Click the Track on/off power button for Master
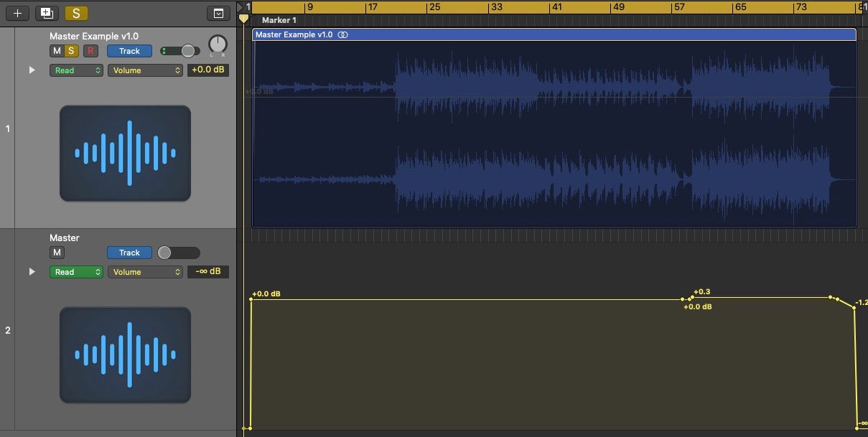Image resolution: width=868 pixels, height=437 pixels. [178, 253]
